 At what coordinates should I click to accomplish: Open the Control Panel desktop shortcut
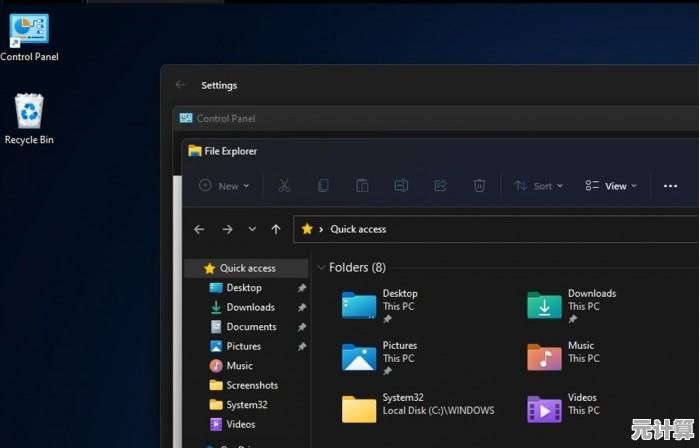29,37
